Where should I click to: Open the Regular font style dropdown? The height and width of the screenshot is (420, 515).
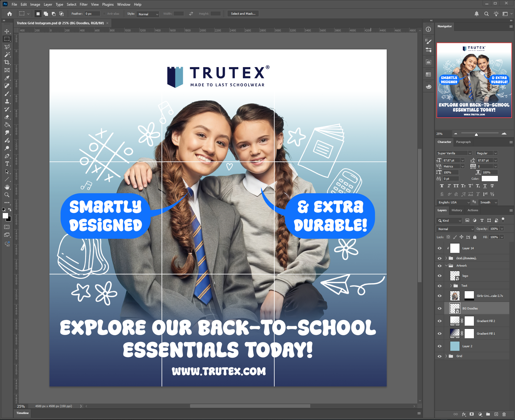click(x=487, y=153)
